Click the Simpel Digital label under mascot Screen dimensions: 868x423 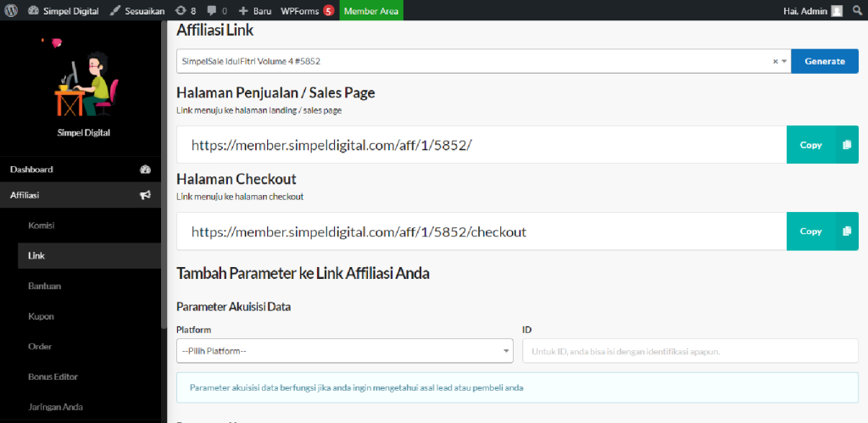[x=84, y=133]
